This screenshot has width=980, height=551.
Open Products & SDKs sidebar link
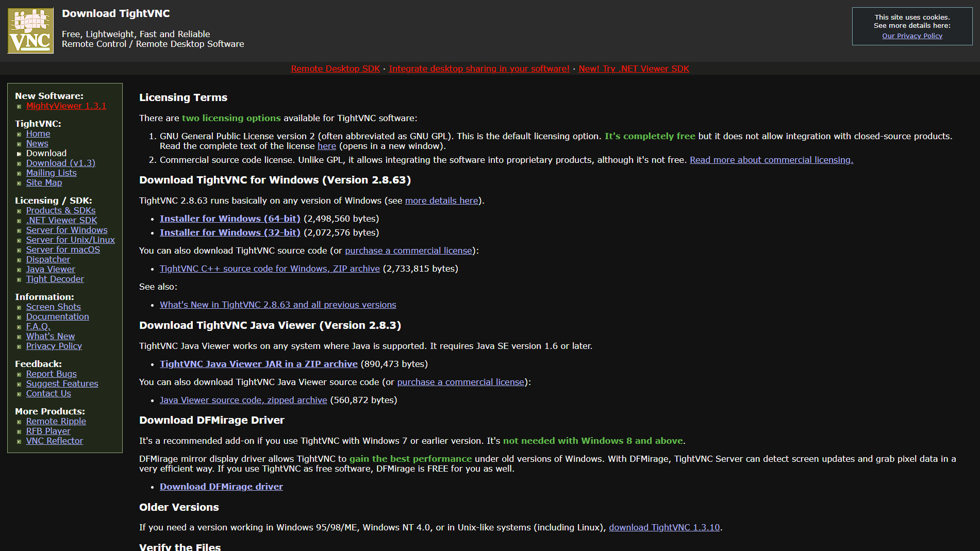pyautogui.click(x=61, y=210)
